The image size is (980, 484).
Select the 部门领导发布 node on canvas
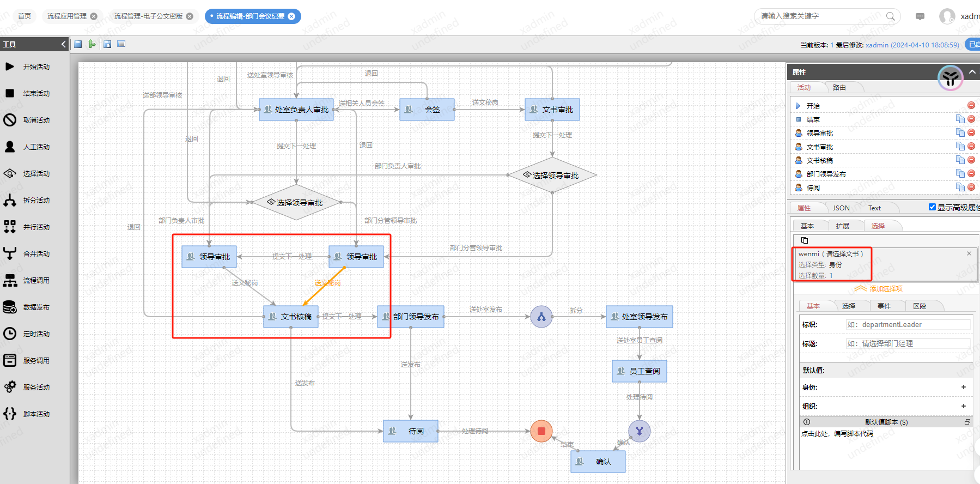411,317
